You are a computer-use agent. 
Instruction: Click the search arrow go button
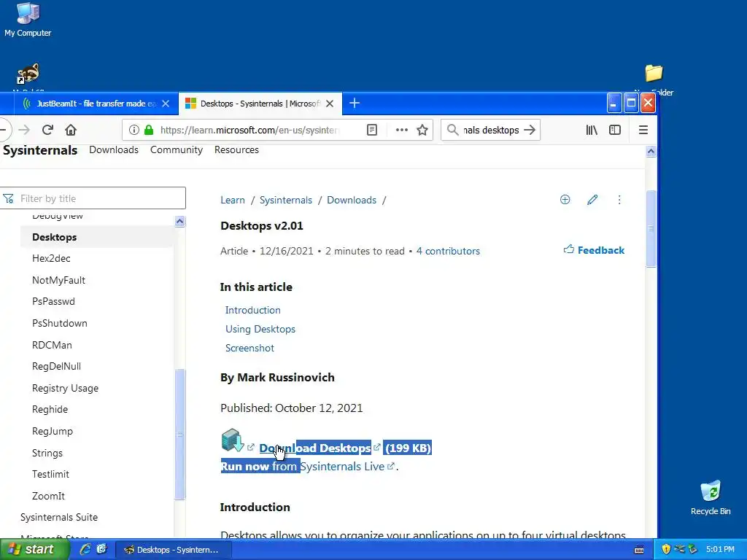coord(530,130)
